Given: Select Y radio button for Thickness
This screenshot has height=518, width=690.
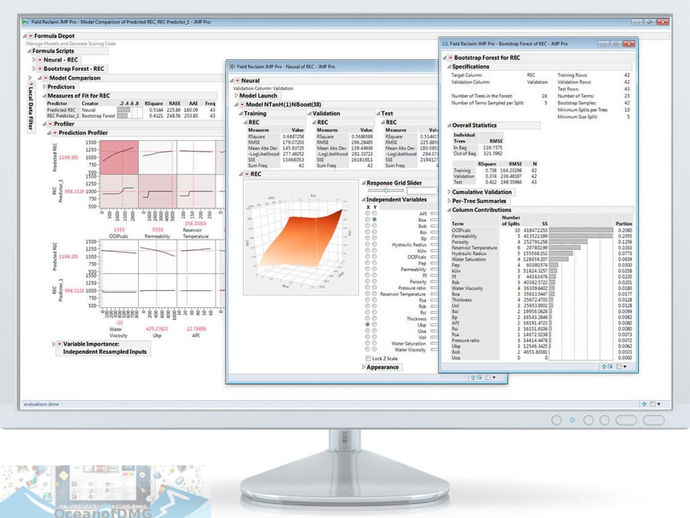Looking at the screenshot, I should (x=374, y=319).
